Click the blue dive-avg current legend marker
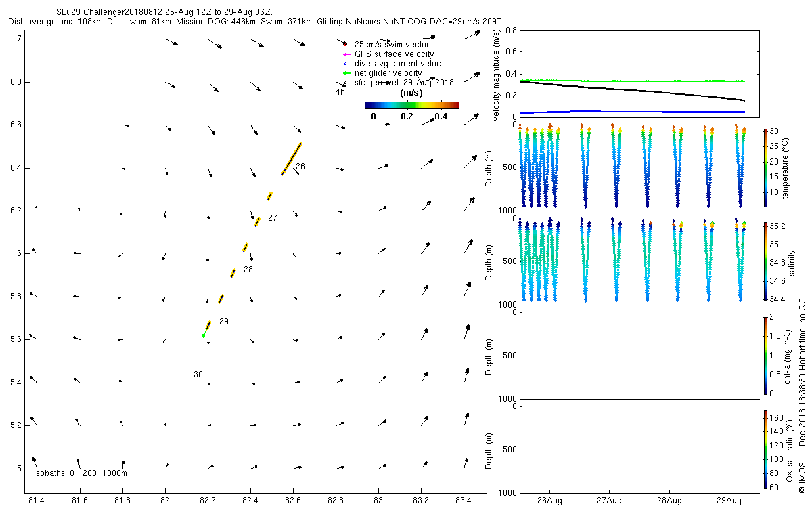Image resolution: width=812 pixels, height=508 pixels. click(346, 64)
